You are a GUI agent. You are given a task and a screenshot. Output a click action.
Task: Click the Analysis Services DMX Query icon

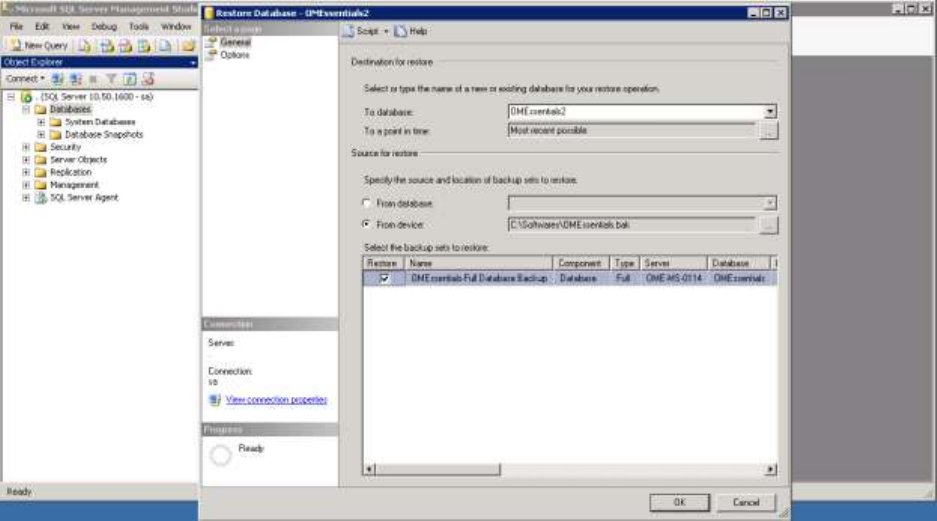click(125, 45)
